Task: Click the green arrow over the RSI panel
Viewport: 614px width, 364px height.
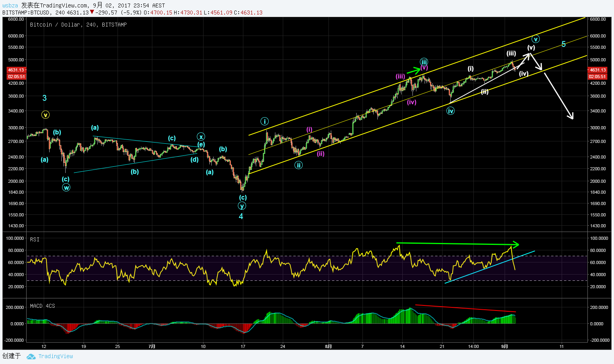Action: [x=458, y=244]
